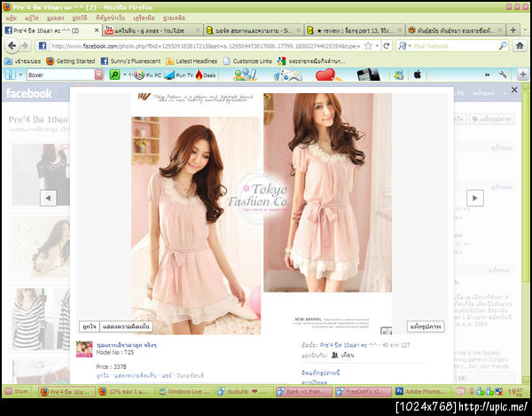
Task: Open the 12% download Firefox taskbar item
Action: [x=126, y=391]
